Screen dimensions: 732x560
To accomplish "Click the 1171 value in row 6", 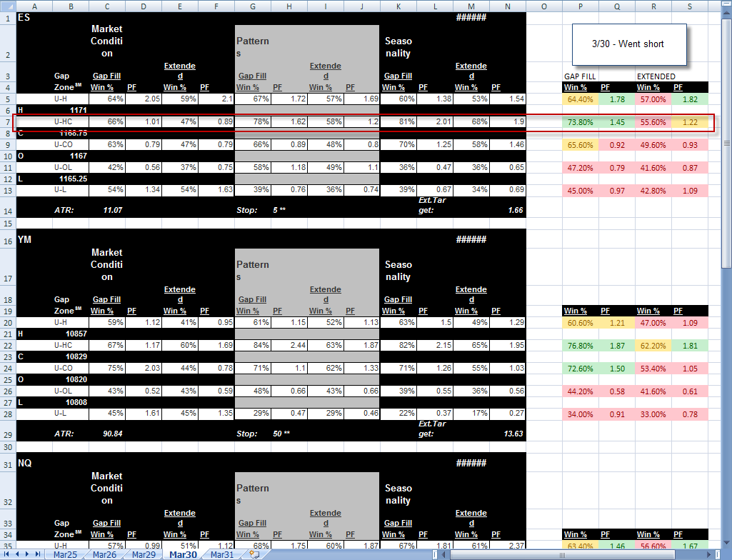I will (x=71, y=110).
